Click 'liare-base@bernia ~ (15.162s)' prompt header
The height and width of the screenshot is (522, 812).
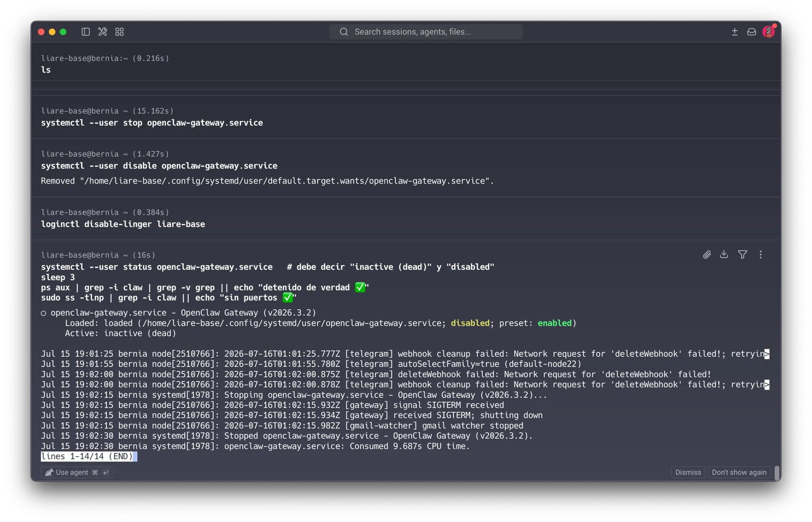coord(107,111)
